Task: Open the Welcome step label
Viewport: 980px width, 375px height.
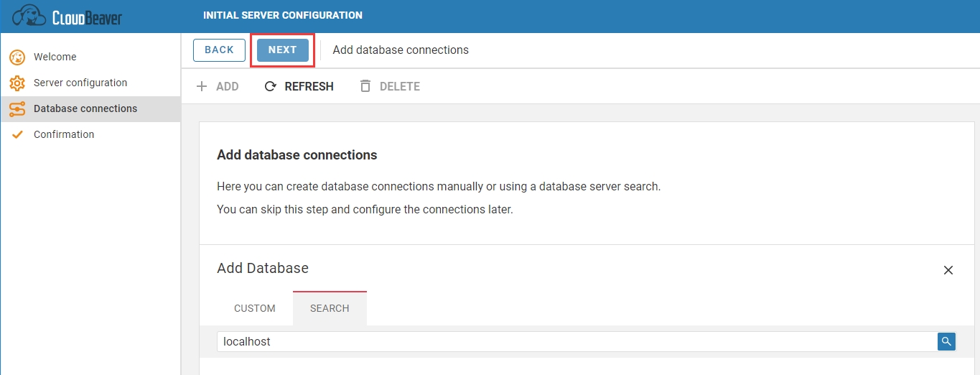Action: point(55,57)
